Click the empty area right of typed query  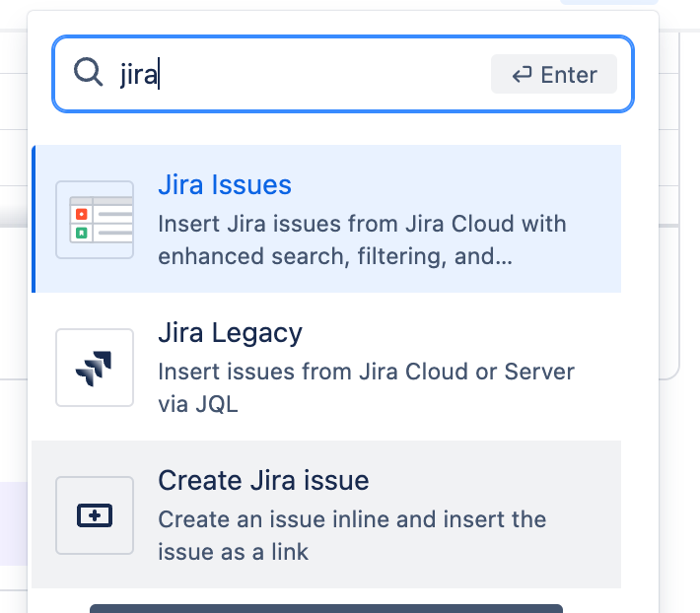[323, 74]
